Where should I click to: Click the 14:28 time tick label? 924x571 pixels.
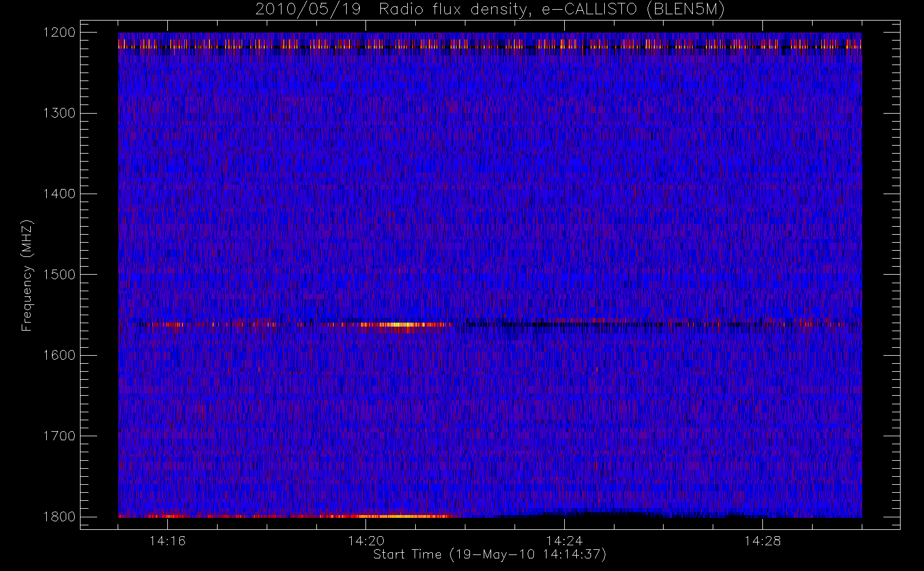tap(762, 541)
